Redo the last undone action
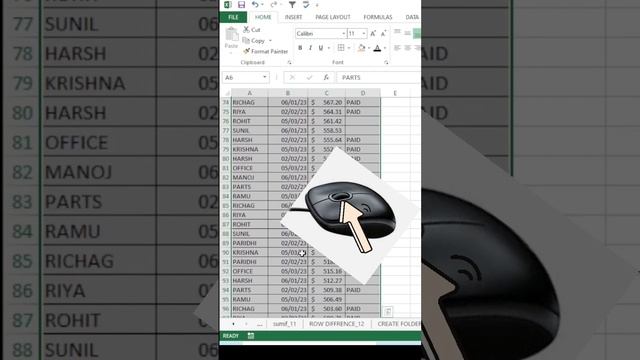The width and height of the screenshot is (640, 360). tap(273, 4)
